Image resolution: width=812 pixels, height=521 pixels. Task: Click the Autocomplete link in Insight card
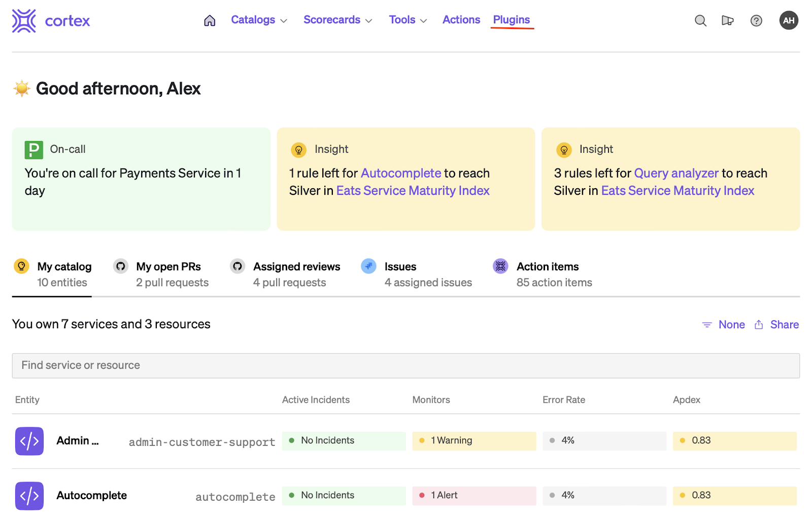click(400, 173)
